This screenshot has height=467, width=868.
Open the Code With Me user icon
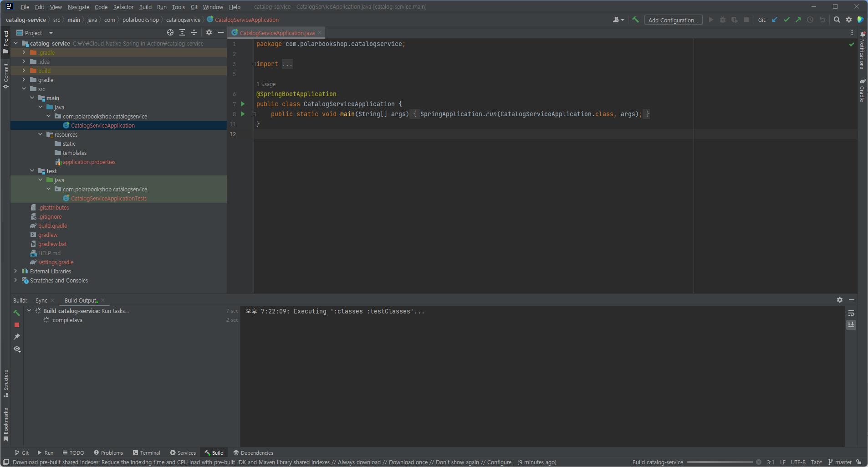(618, 20)
